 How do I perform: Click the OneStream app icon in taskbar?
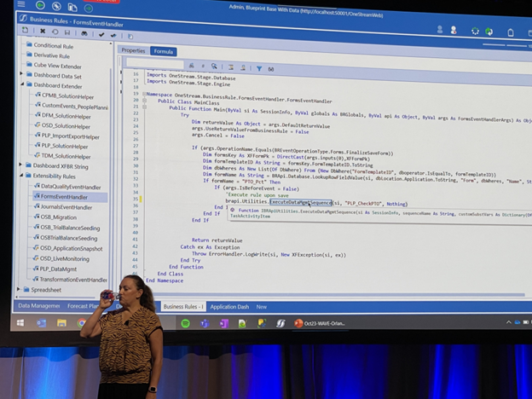(280, 323)
